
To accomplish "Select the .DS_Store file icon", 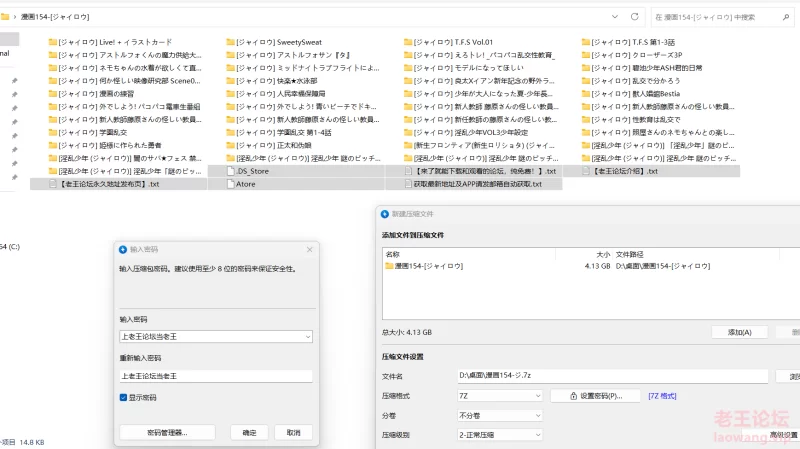I will coord(231,171).
